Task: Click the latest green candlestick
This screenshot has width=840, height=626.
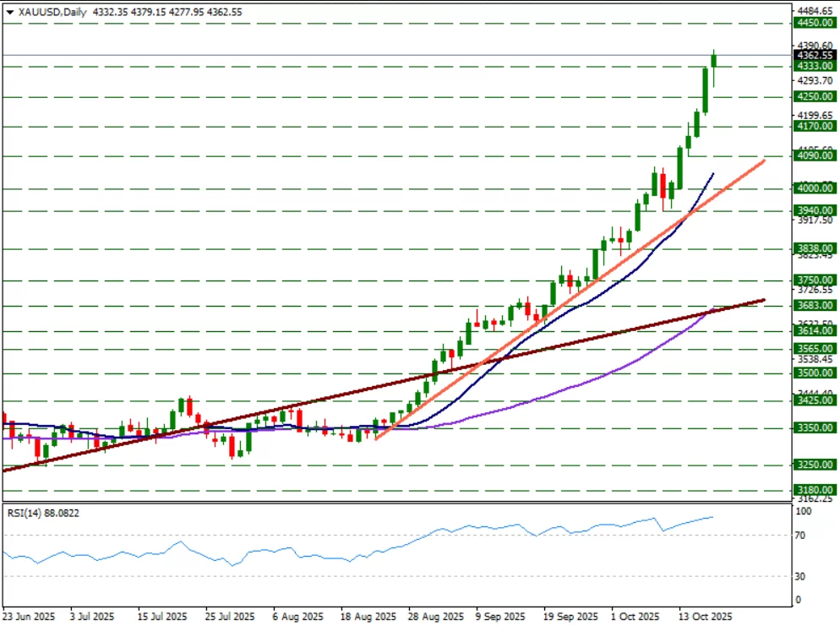Action: pyautogui.click(x=714, y=60)
